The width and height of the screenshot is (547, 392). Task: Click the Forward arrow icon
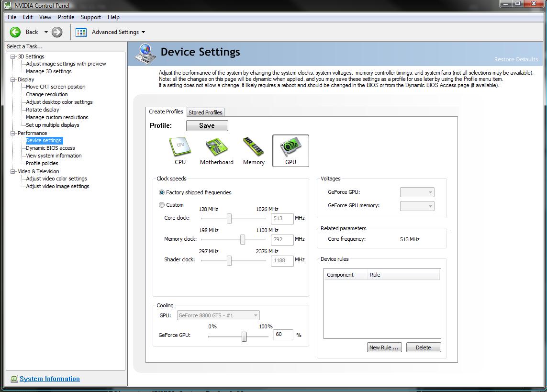point(57,32)
